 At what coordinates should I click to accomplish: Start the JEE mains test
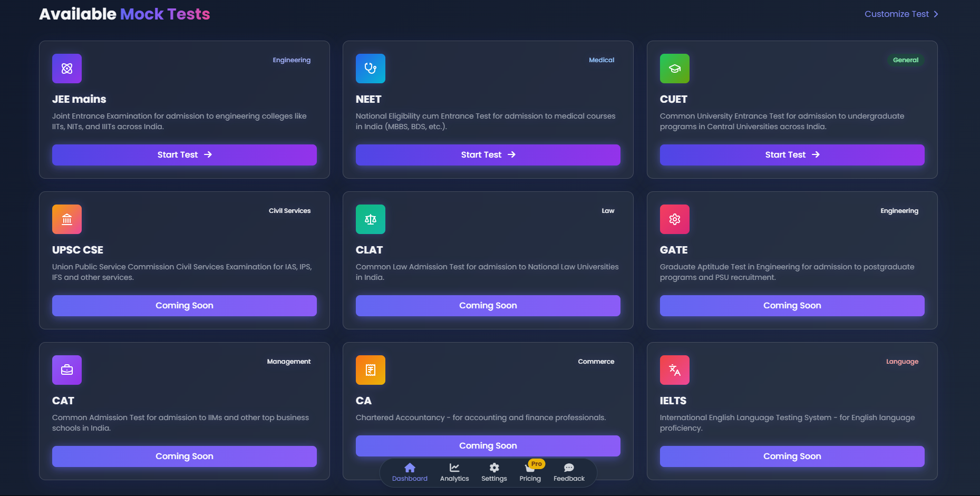click(185, 155)
